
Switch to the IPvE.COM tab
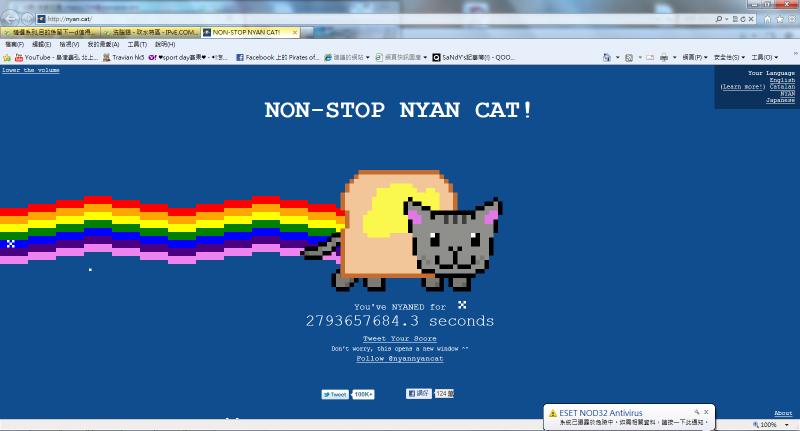click(x=151, y=32)
